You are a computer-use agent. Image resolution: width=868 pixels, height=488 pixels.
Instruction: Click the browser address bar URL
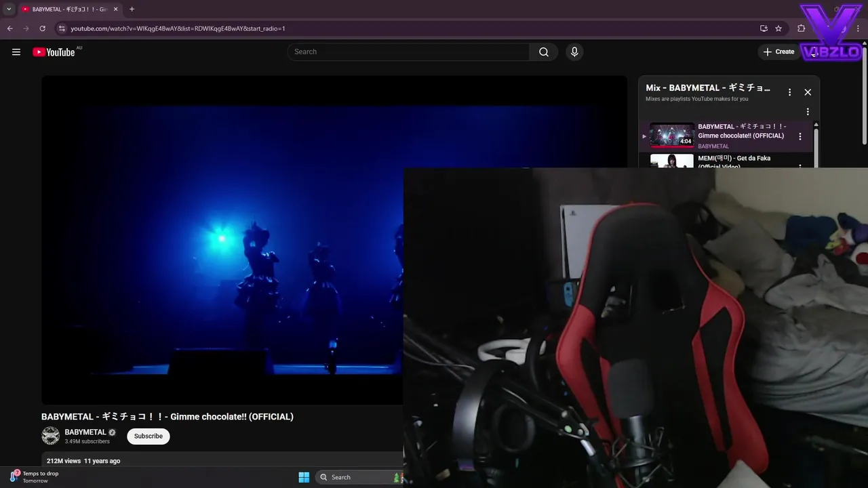178,28
